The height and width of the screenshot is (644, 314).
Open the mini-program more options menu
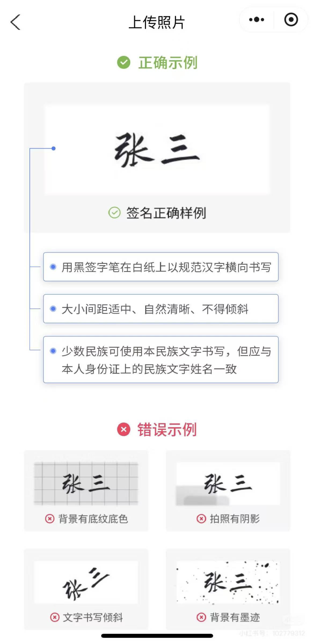tap(256, 20)
